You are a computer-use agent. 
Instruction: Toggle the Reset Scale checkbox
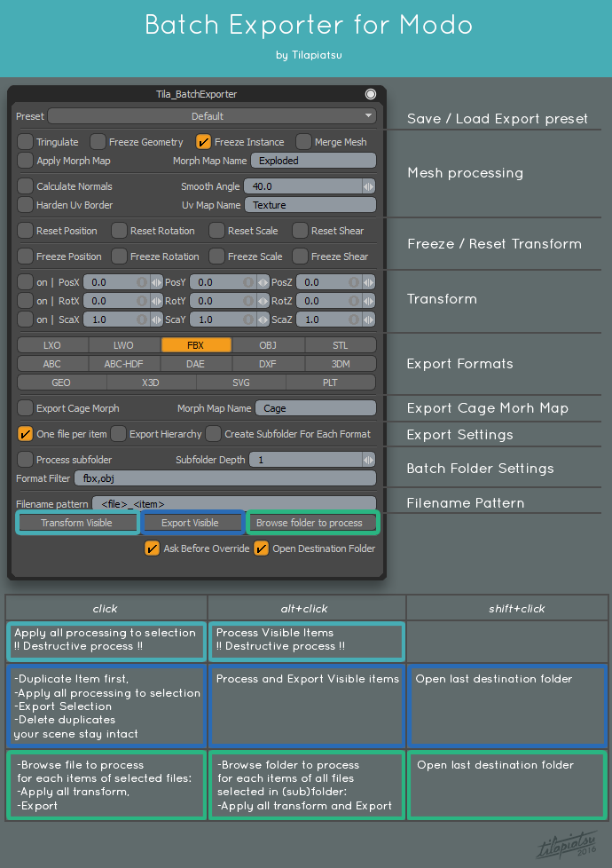(216, 230)
